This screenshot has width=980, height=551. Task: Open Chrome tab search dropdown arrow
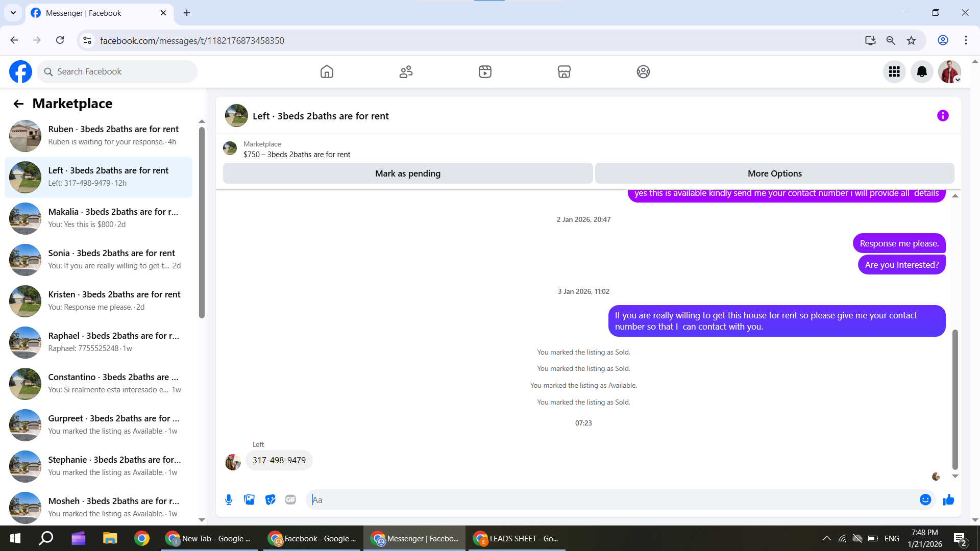pyautogui.click(x=13, y=13)
